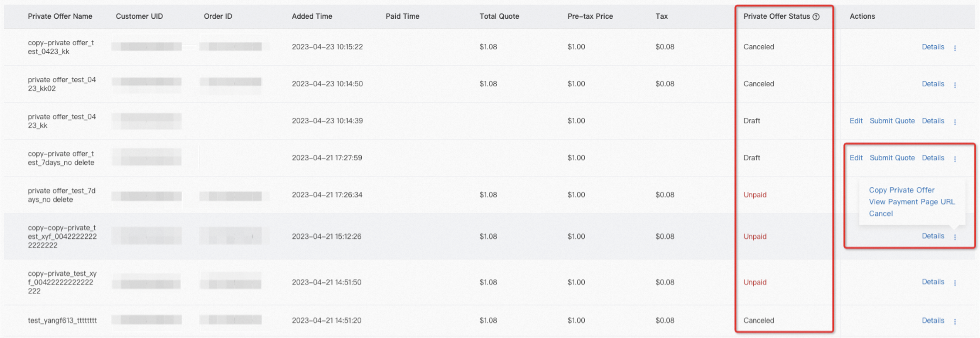This screenshot has height=338, width=980.
Task: Choose View Payment Page URL option
Action: pyautogui.click(x=912, y=202)
